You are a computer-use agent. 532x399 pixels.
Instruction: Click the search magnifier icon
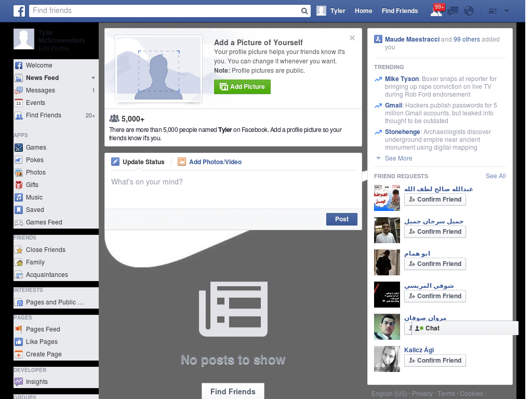click(x=304, y=11)
